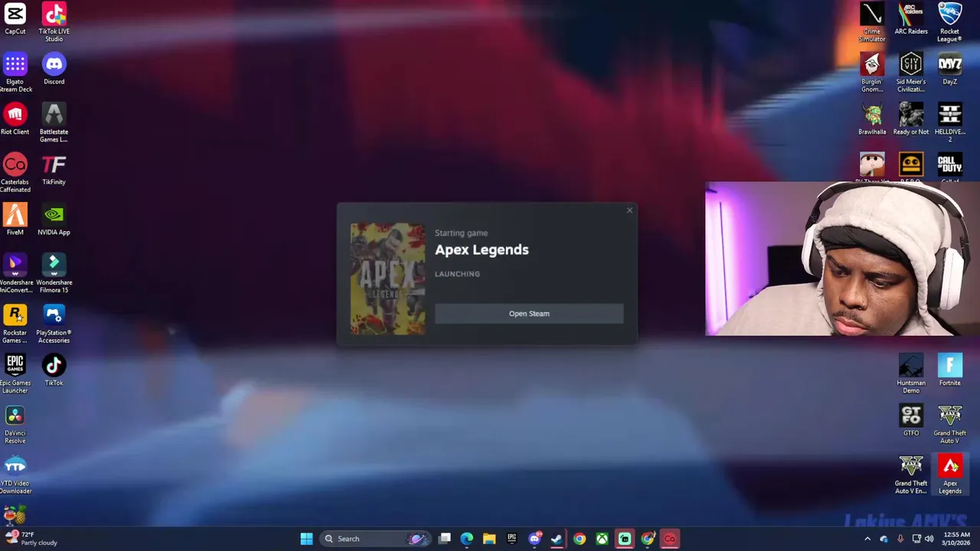
Task: Select the Rockstar Games Launcher desktop icon
Action: click(15, 324)
